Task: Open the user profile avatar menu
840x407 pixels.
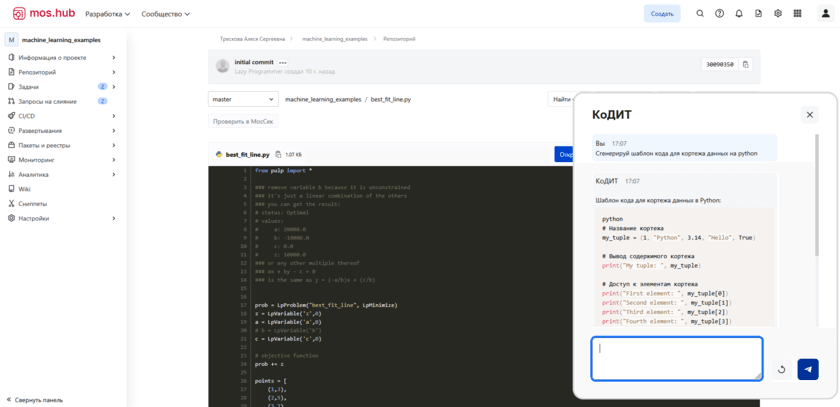Action: pyautogui.click(x=825, y=14)
